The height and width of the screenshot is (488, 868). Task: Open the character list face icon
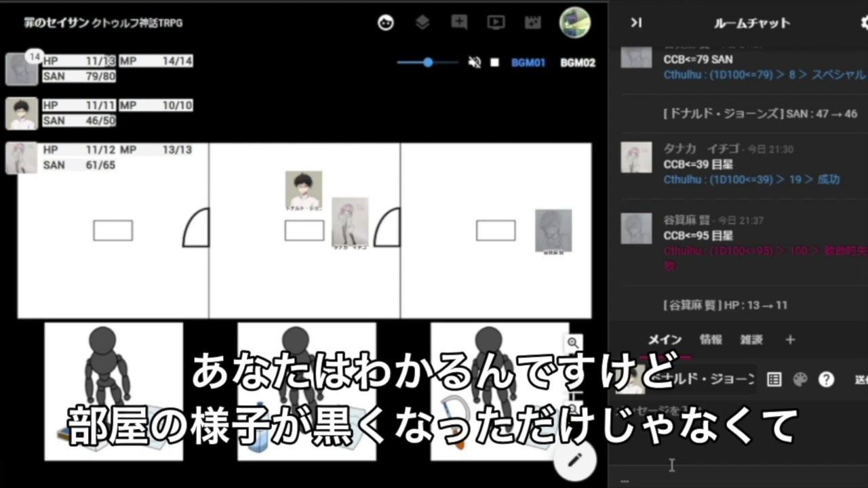pyautogui.click(x=386, y=22)
